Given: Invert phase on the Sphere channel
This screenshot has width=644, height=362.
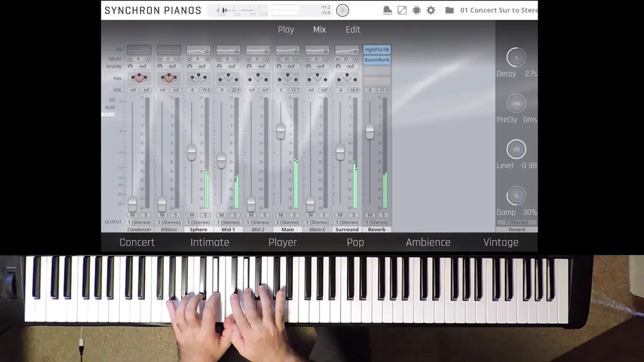Looking at the screenshot, I should (x=207, y=59).
